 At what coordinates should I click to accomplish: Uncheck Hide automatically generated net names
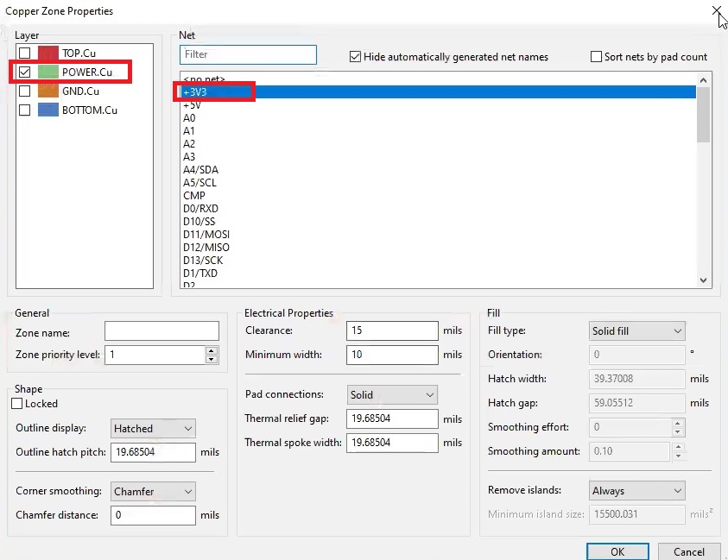[x=355, y=57]
